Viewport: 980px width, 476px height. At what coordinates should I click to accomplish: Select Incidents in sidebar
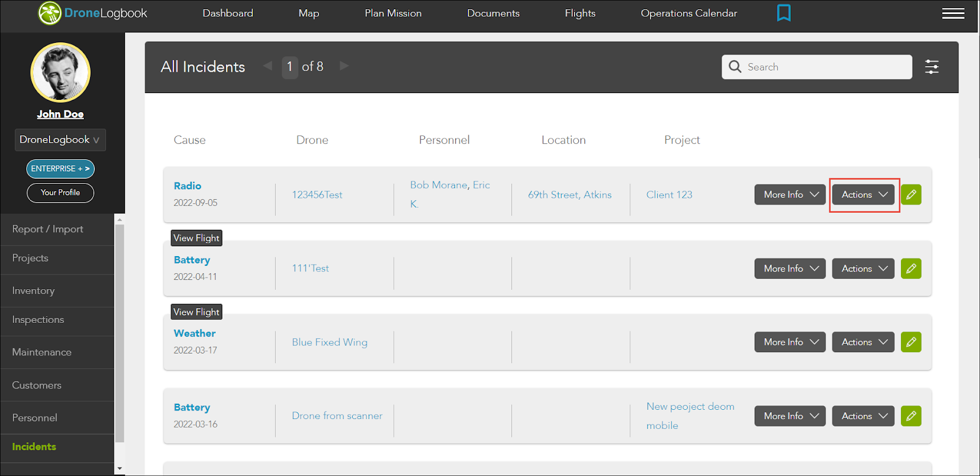click(x=57, y=447)
